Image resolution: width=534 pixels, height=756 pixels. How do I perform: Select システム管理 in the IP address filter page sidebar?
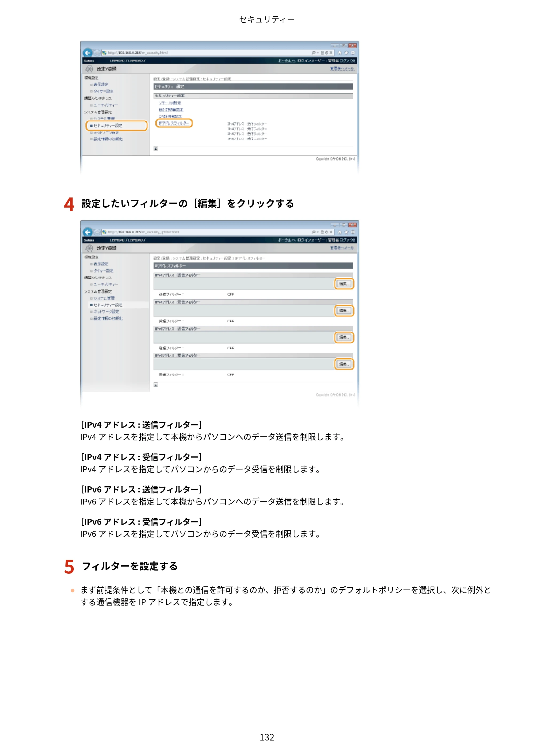tap(104, 298)
